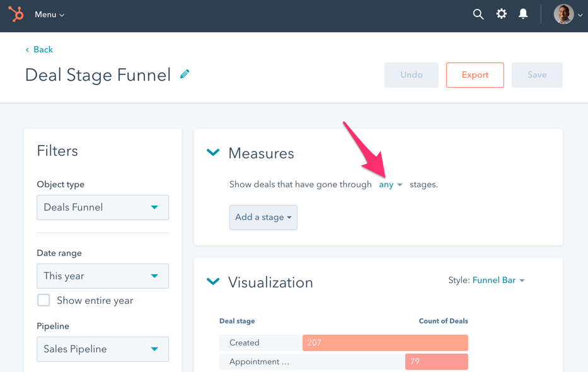Click the pencil icon to rename the report

tap(184, 74)
